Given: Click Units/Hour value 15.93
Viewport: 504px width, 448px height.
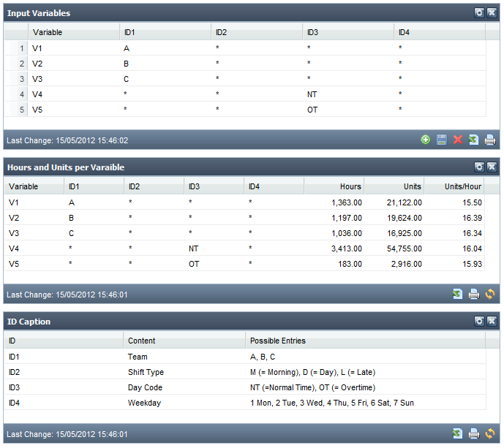Looking at the screenshot, I should (472, 264).
